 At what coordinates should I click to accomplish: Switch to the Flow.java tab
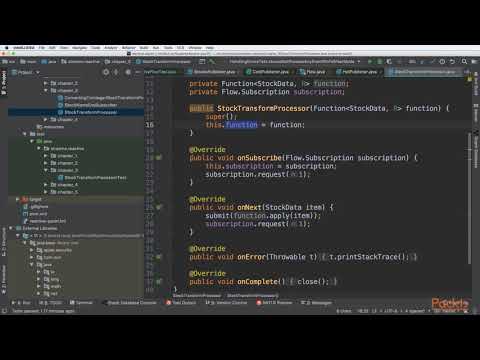pos(312,72)
